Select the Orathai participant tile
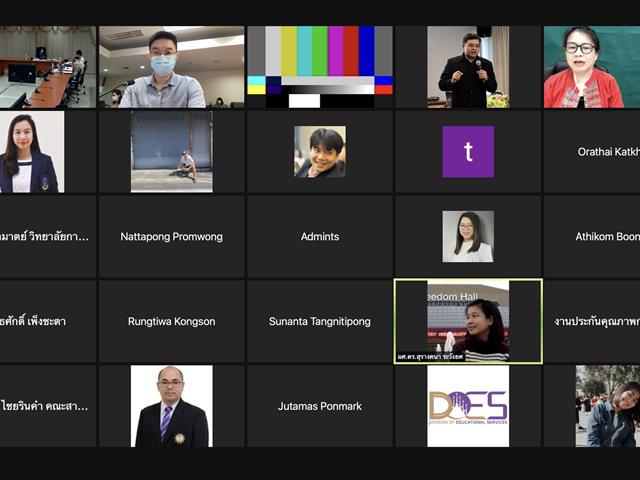This screenshot has width=640, height=480. [592, 151]
